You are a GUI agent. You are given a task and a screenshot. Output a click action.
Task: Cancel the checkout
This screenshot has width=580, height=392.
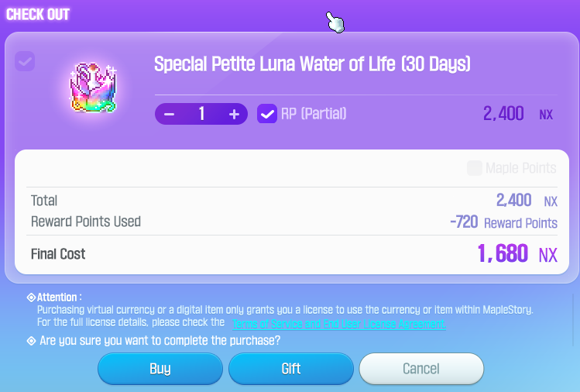click(x=421, y=369)
